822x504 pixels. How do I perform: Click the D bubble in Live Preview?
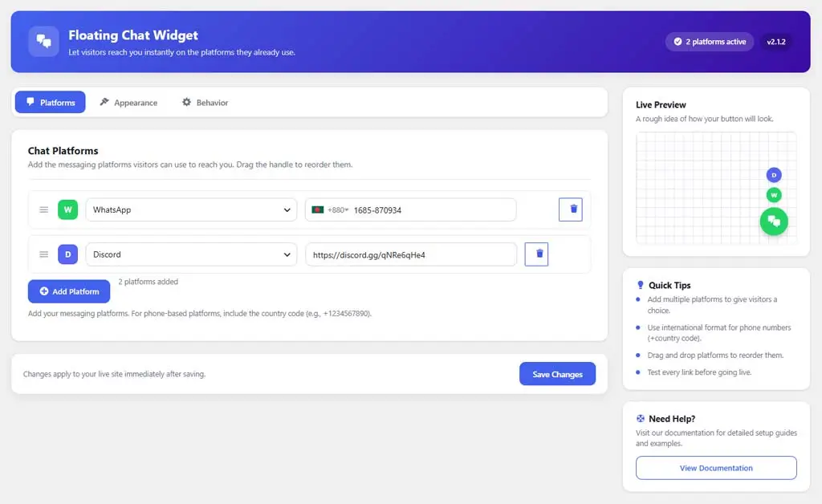774,175
